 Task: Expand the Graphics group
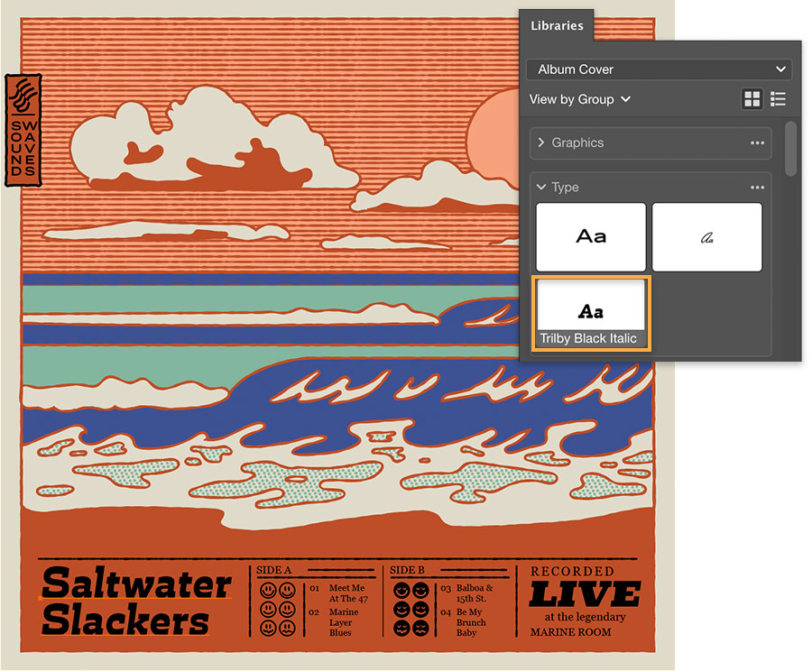541,142
